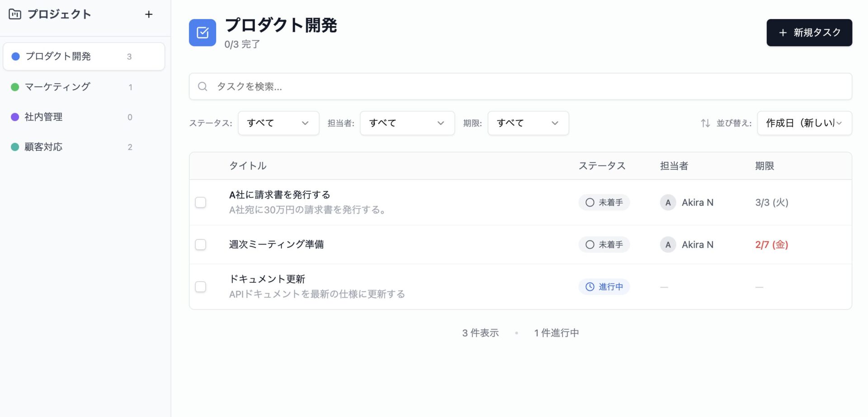Click the magnifier icon in search bar
This screenshot has height=417, width=868.
[x=203, y=86]
